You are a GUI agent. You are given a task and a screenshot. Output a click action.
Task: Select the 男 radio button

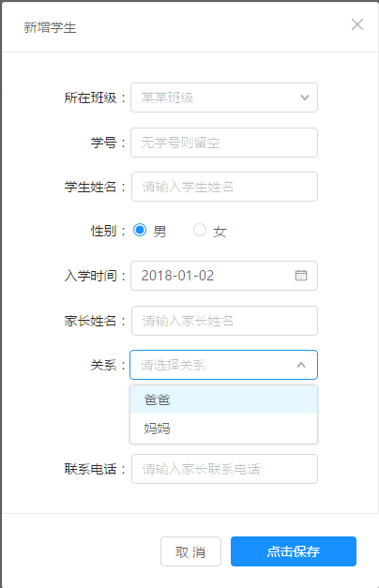click(x=140, y=230)
